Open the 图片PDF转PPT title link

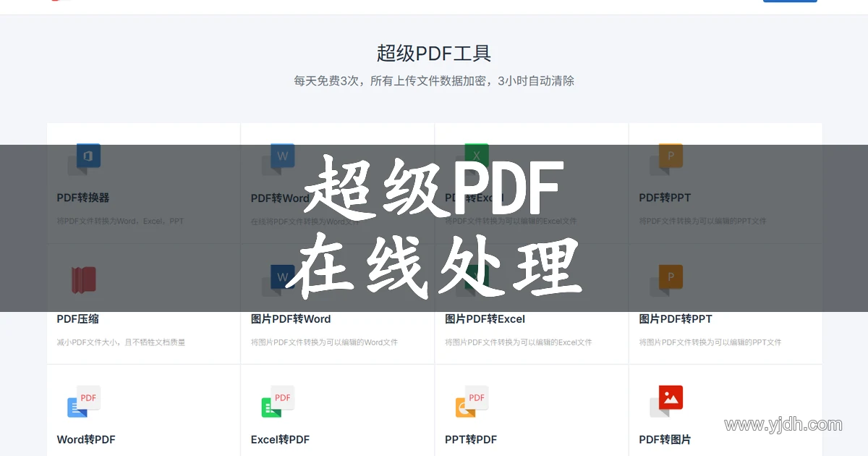click(676, 318)
